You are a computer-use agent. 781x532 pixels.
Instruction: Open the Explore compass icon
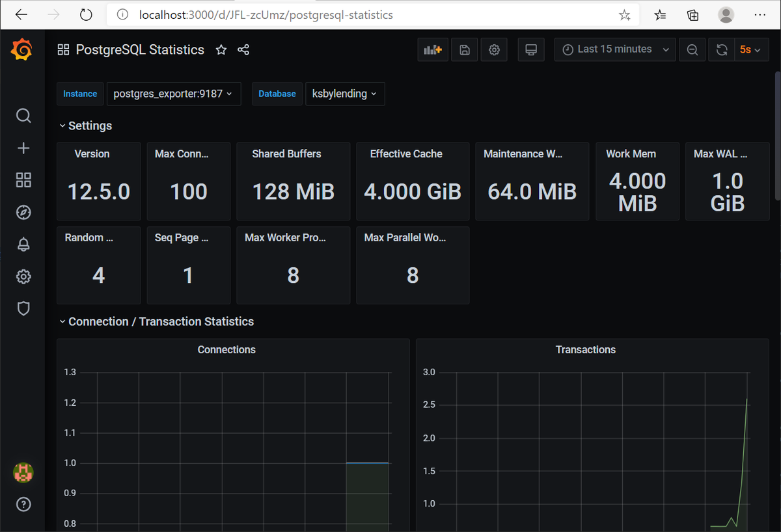23,213
